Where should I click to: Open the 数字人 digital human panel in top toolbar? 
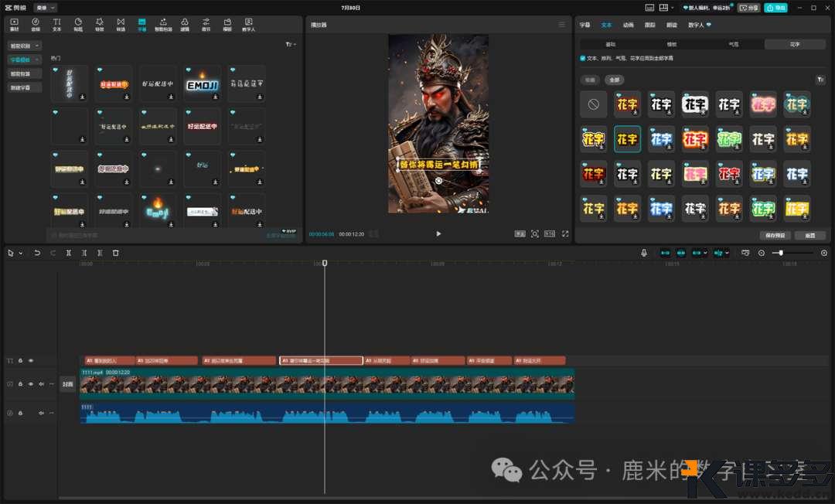pyautogui.click(x=249, y=25)
